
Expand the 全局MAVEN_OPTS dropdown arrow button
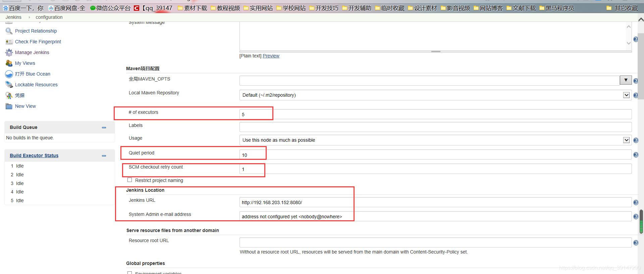pyautogui.click(x=626, y=80)
